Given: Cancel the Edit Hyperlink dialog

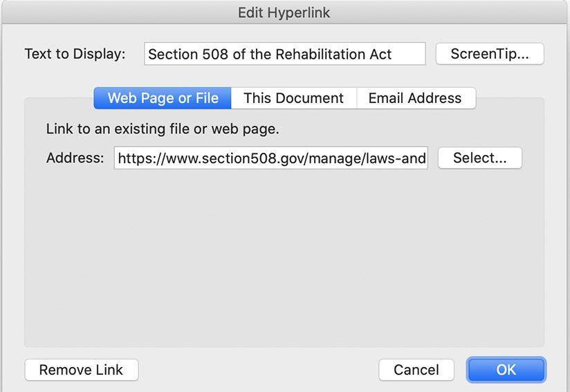Looking at the screenshot, I should [416, 370].
